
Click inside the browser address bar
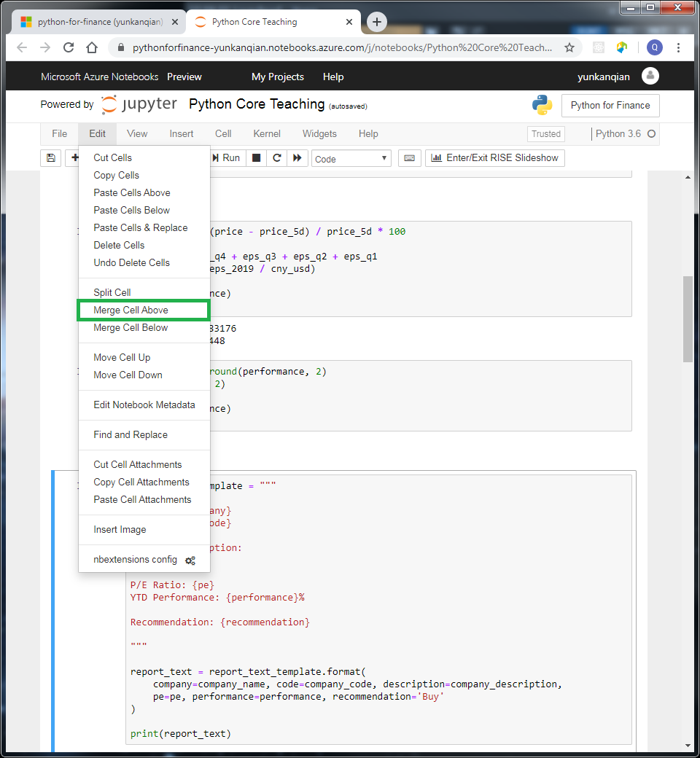[x=328, y=47]
